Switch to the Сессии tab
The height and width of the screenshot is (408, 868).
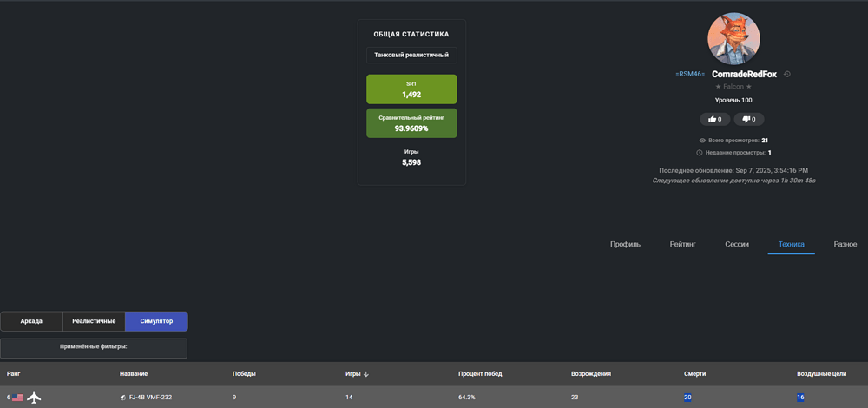click(x=737, y=244)
